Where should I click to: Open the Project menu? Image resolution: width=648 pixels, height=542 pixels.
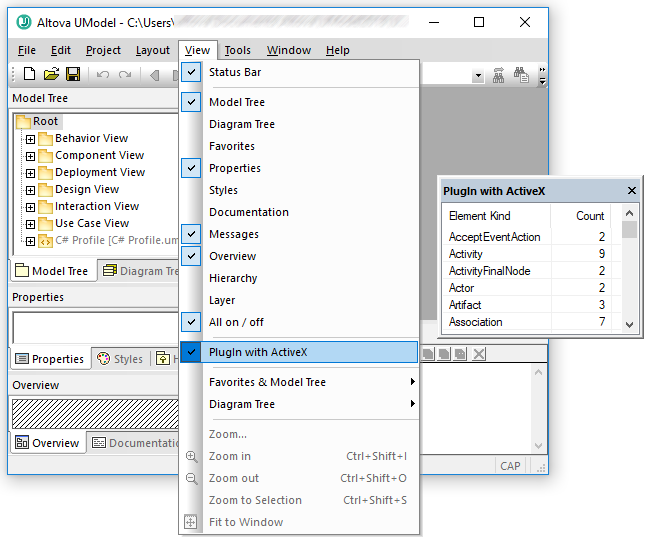point(103,50)
